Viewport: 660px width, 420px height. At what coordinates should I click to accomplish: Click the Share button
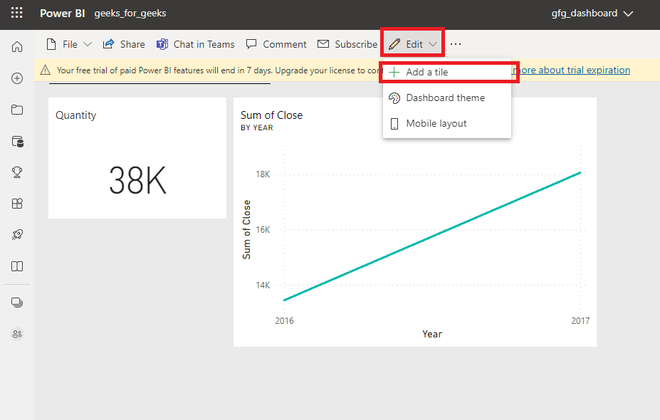[124, 44]
